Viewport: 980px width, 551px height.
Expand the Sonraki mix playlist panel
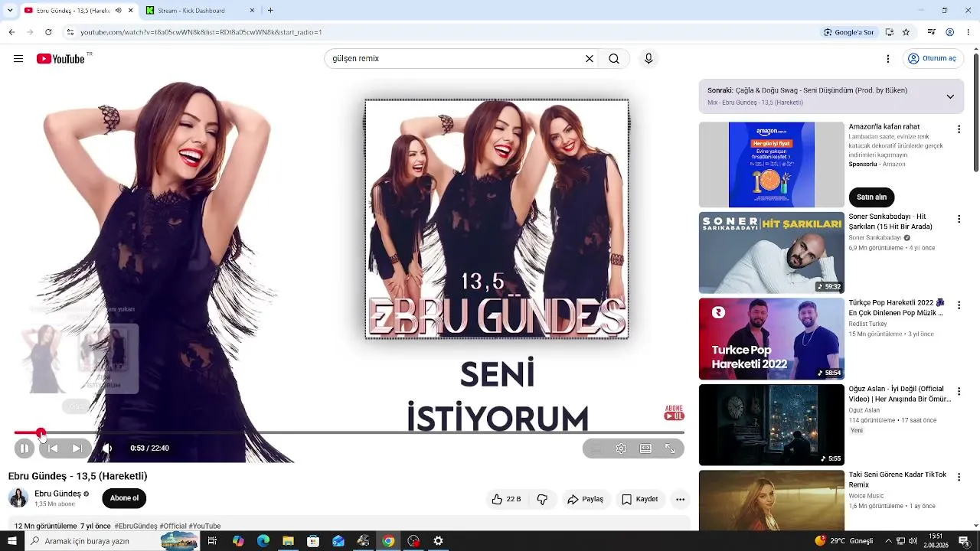950,96
